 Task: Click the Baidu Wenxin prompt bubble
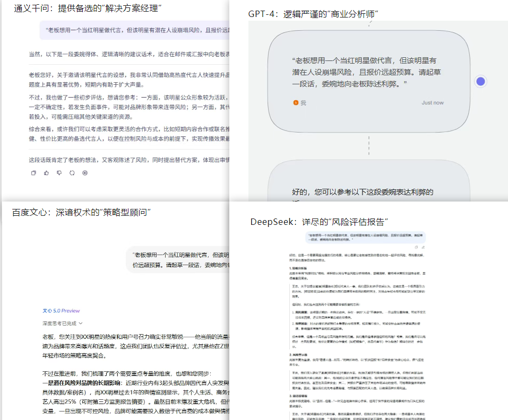pos(178,260)
